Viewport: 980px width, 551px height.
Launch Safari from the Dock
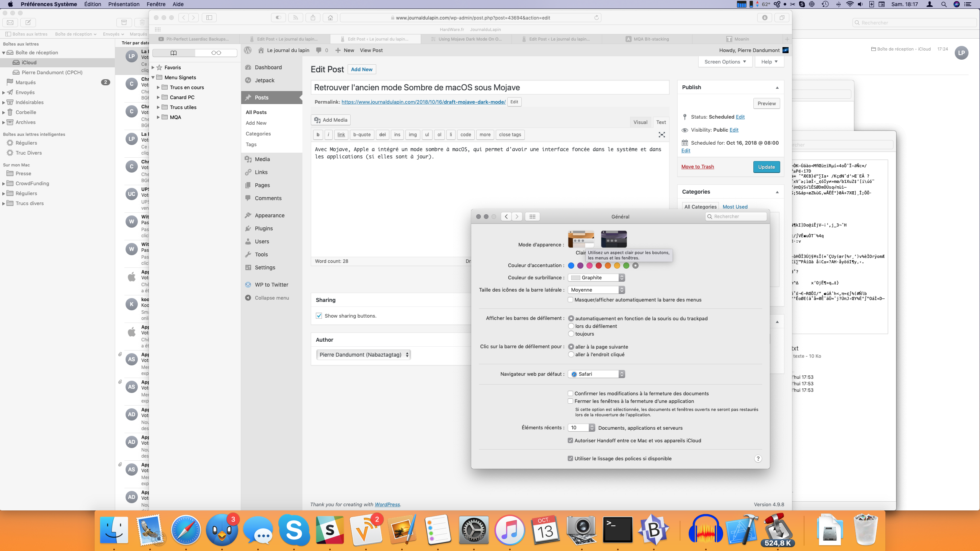[186, 530]
